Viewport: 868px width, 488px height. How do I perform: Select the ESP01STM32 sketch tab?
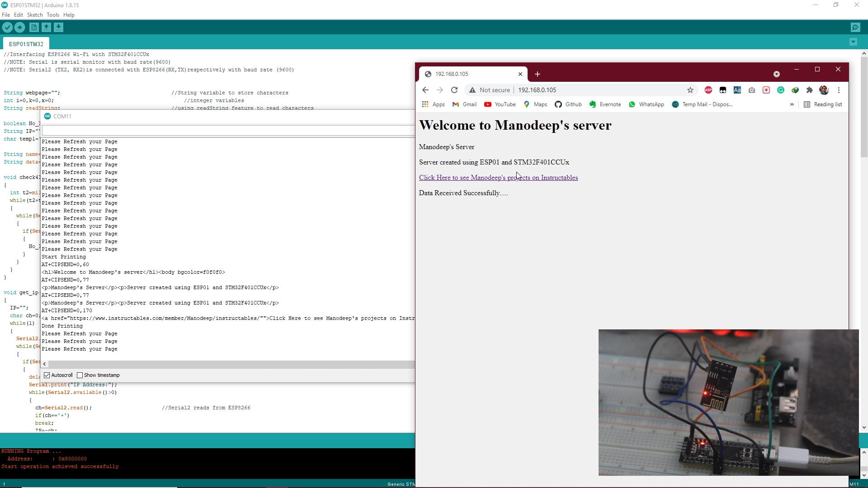26,44
